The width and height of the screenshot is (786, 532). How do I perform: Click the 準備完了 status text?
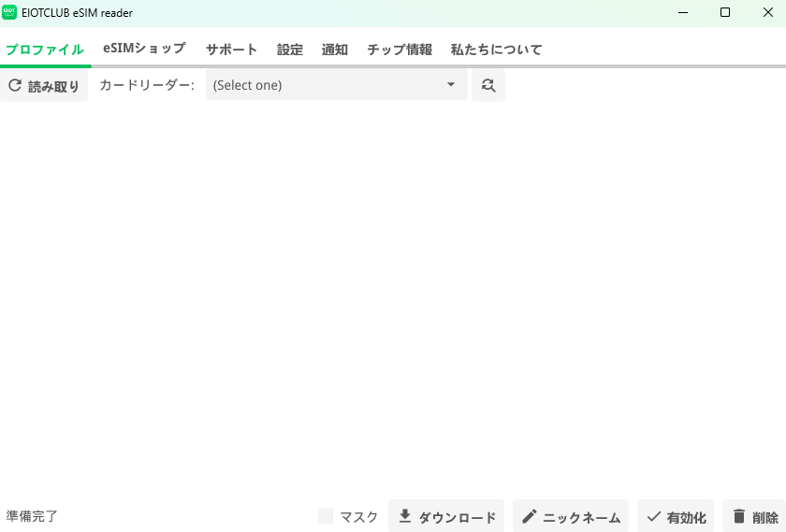[x=32, y=516]
